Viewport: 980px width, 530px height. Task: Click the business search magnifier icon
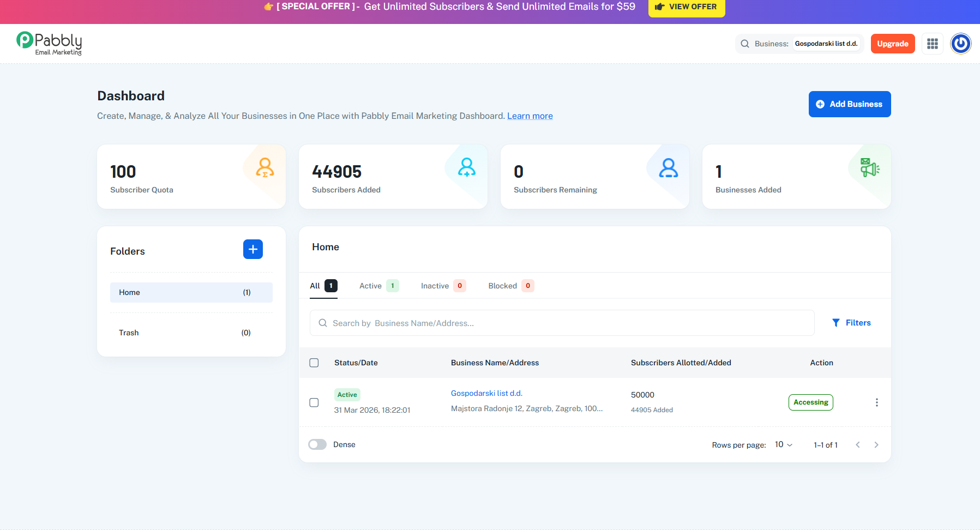(745, 44)
